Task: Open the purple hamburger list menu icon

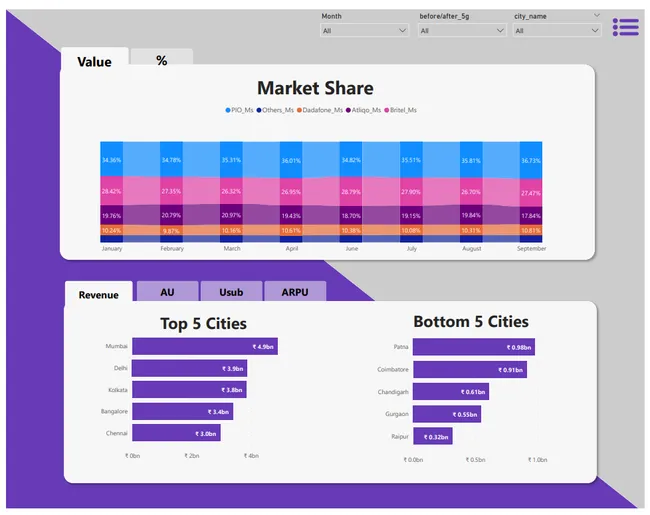Action: 626,27
